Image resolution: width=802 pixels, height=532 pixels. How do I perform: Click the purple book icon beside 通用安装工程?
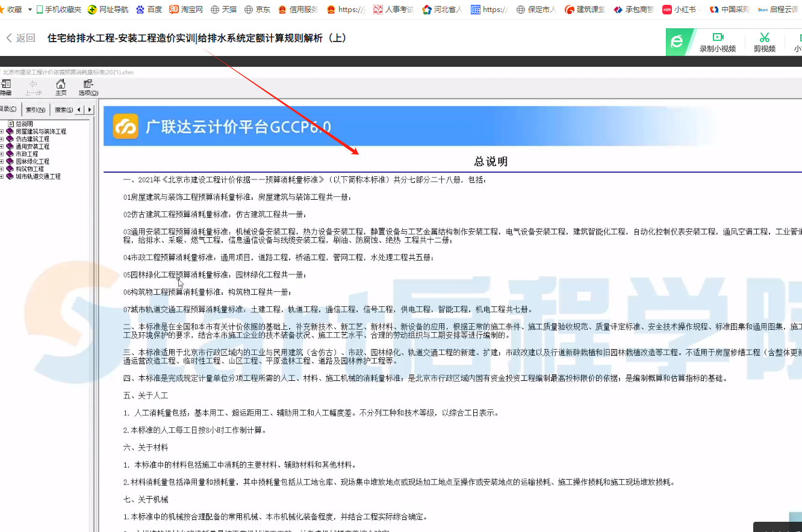click(10, 146)
